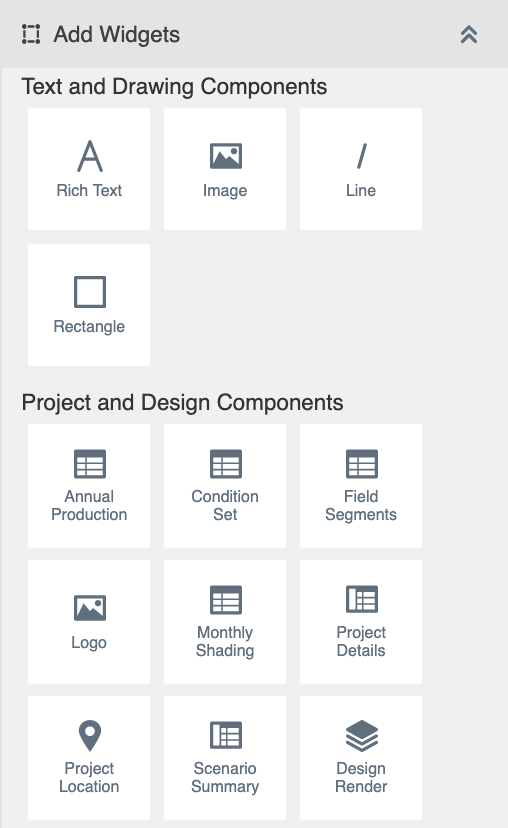Insert an Image widget
The height and width of the screenshot is (828, 508).
(x=225, y=169)
